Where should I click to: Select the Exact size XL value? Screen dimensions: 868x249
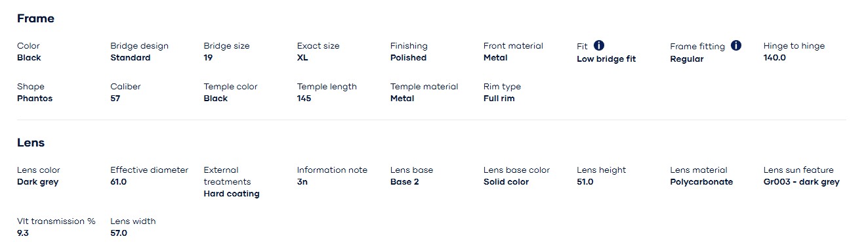(302, 58)
